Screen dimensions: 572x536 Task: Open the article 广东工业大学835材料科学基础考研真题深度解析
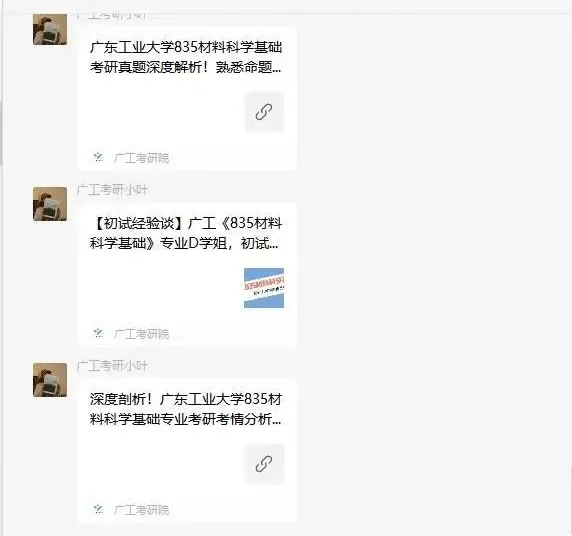pos(187,99)
